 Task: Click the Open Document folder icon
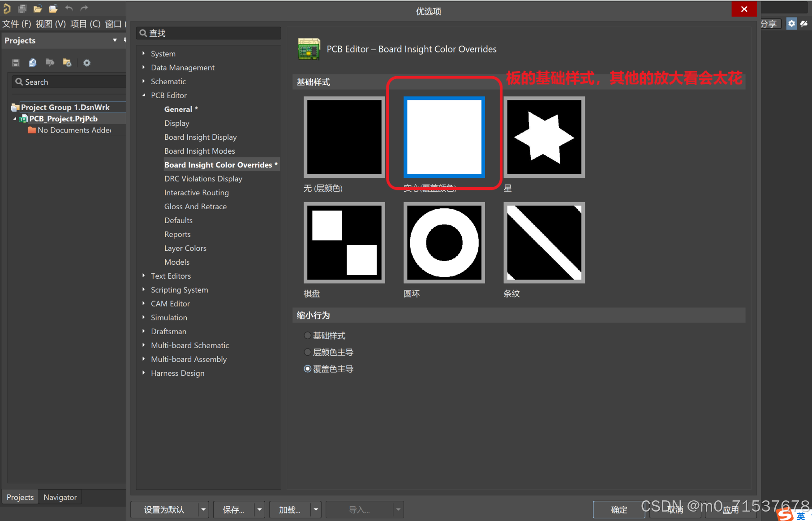click(x=38, y=9)
